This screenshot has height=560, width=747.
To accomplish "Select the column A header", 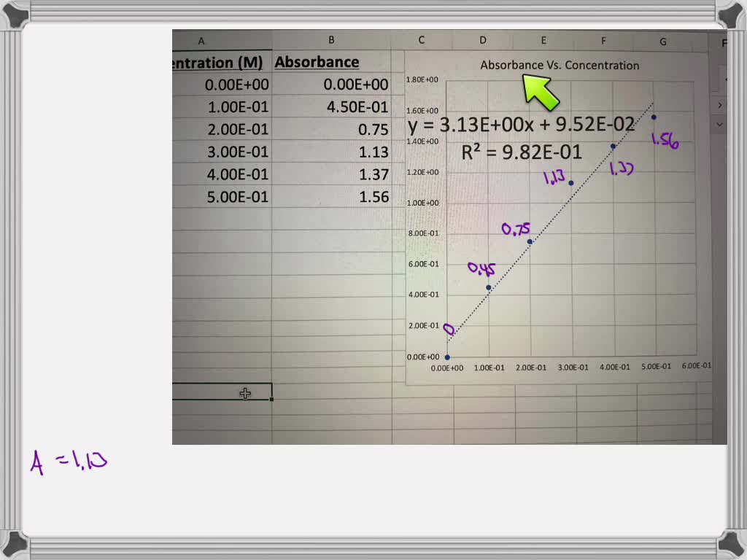I will [201, 41].
